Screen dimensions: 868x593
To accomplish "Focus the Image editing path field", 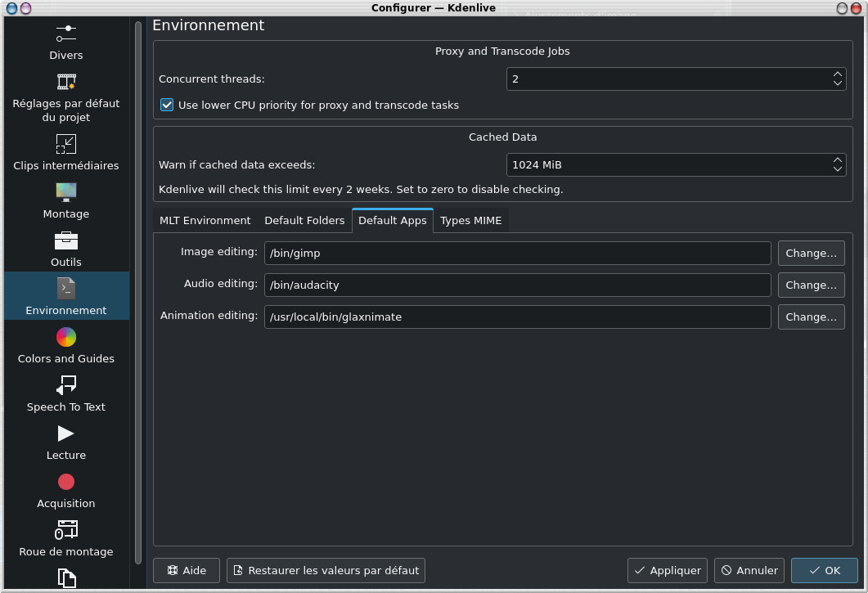I will (518, 253).
